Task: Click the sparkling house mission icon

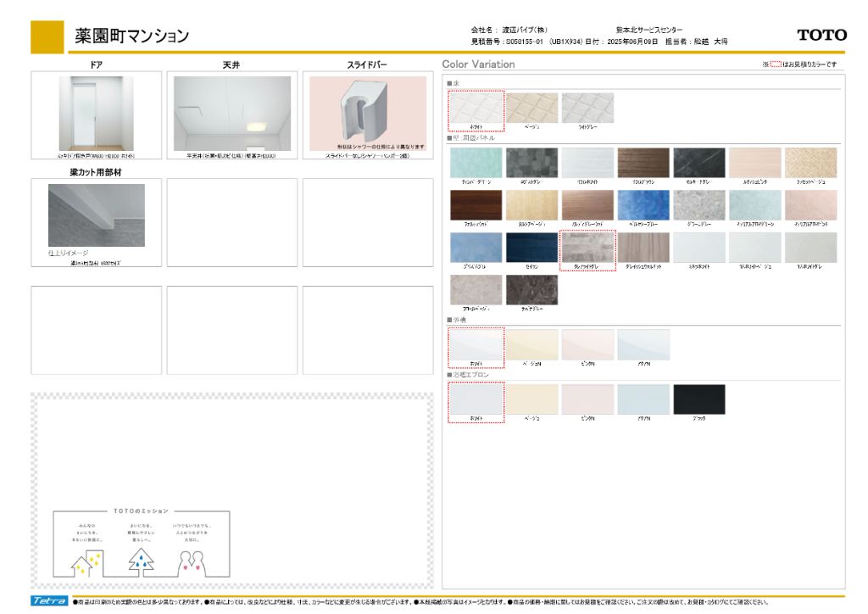Action: tap(86, 561)
